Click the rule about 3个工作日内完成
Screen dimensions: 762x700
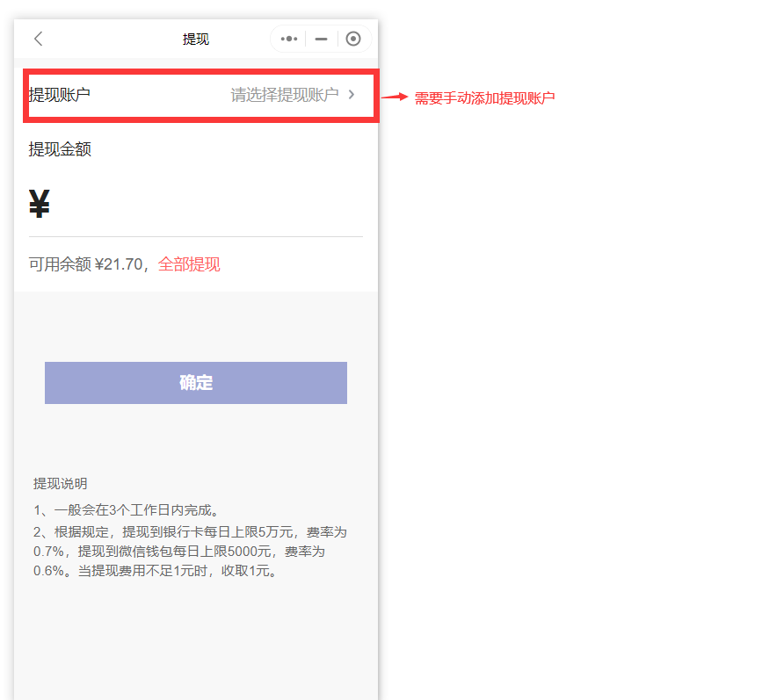click(126, 510)
